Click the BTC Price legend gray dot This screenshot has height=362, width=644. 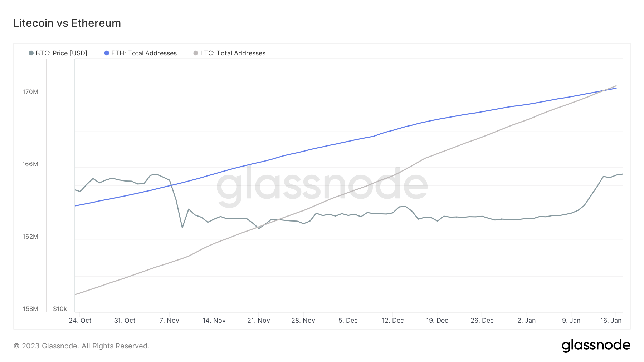click(31, 53)
